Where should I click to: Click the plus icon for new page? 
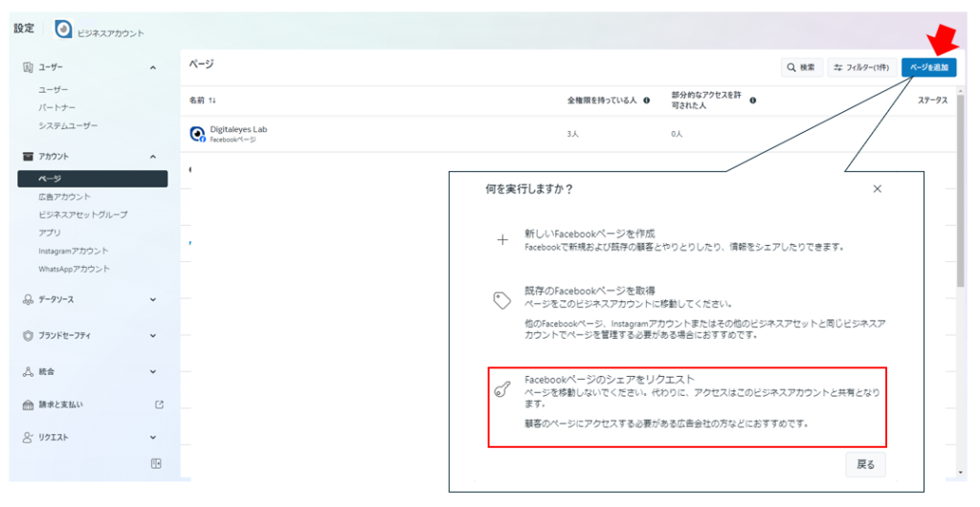tap(502, 240)
